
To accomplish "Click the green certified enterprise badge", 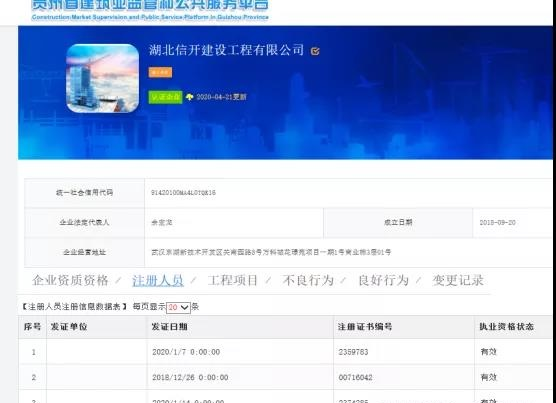I will tap(165, 97).
